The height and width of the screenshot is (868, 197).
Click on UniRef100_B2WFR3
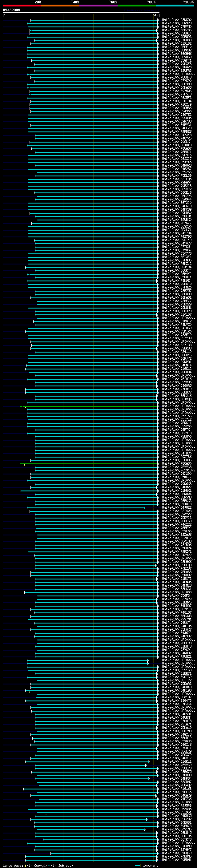[x=176, y=71]
